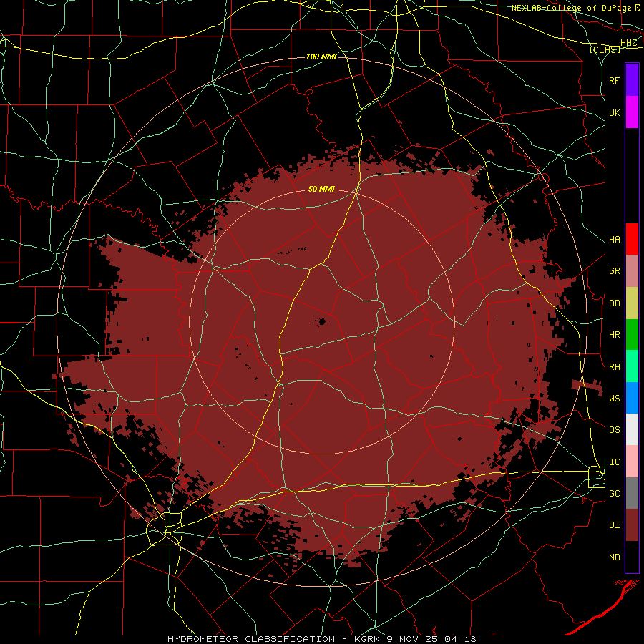Viewport: 644px width, 644px height.
Task: Click the IC legend label
Action: [x=614, y=462]
